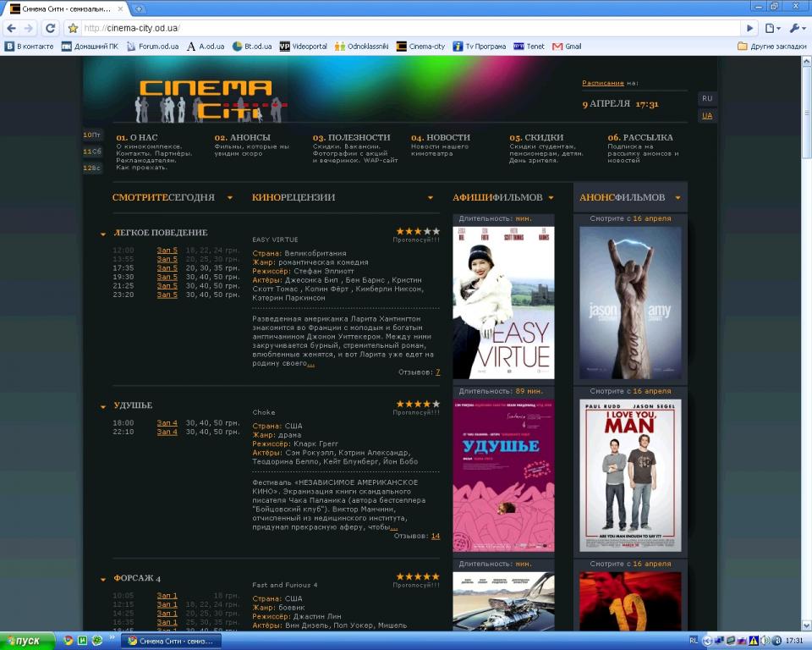
Task: Switch language to UA
Action: point(707,116)
